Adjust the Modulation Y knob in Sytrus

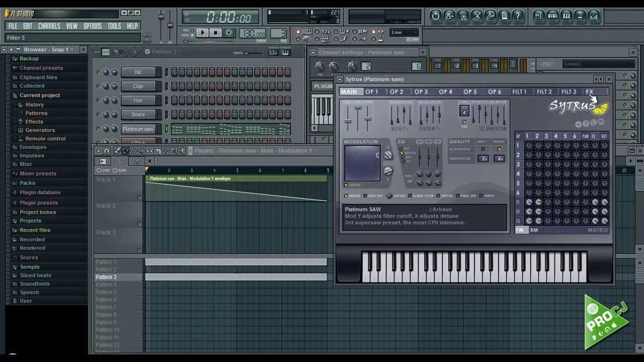[x=388, y=171]
